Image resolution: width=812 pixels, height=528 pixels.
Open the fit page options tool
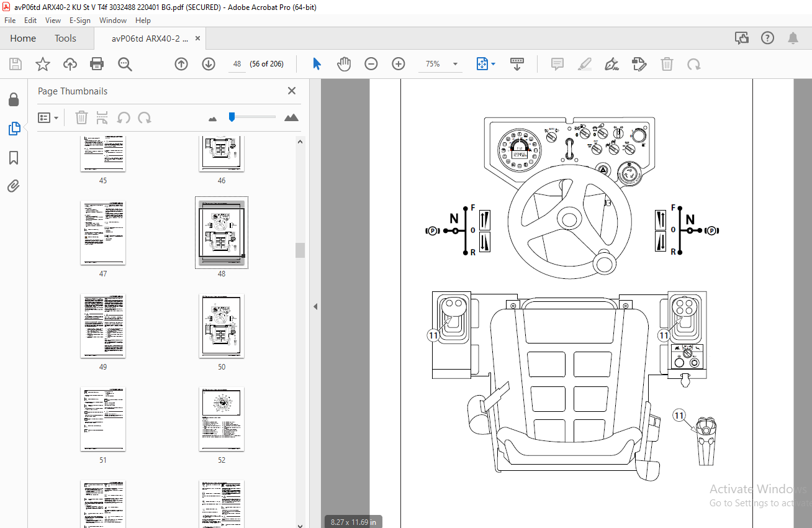tap(485, 64)
